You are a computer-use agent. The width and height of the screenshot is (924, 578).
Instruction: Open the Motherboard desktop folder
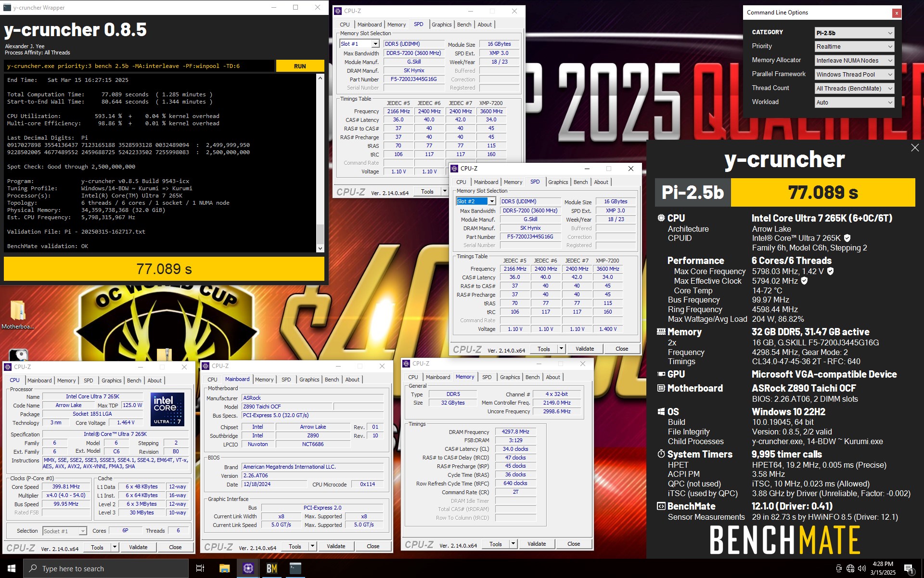(18, 315)
